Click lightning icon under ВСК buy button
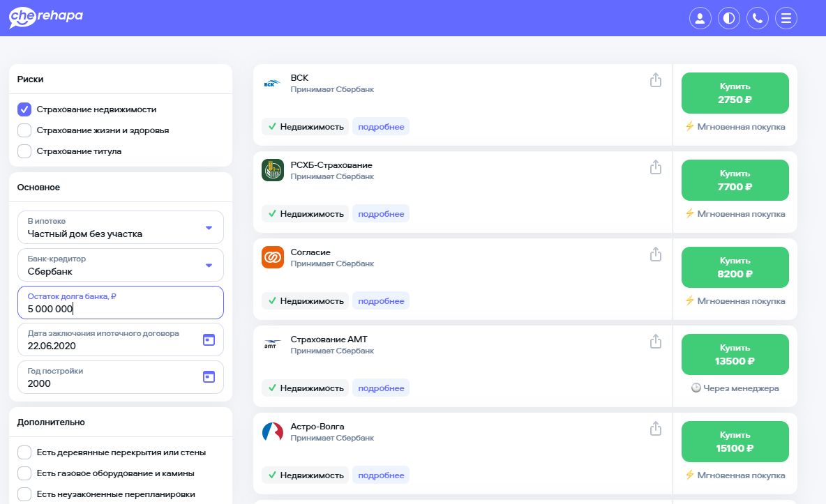Viewport: 826px width, 504px height. point(689,126)
